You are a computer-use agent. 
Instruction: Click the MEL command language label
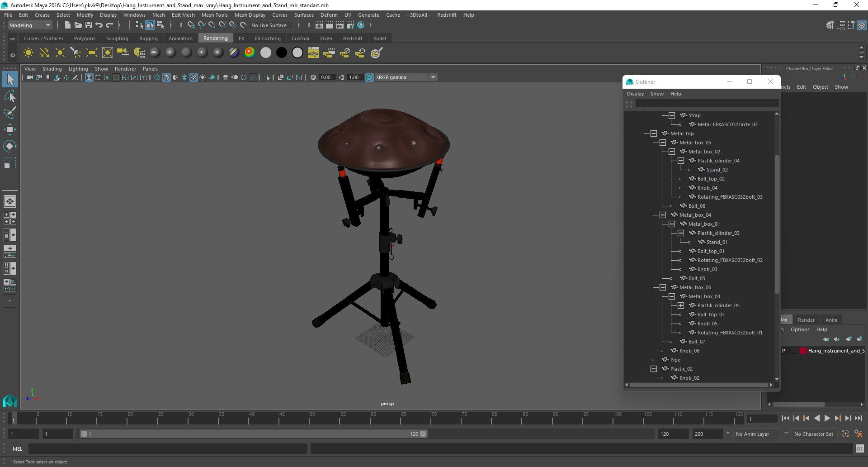(x=17, y=449)
